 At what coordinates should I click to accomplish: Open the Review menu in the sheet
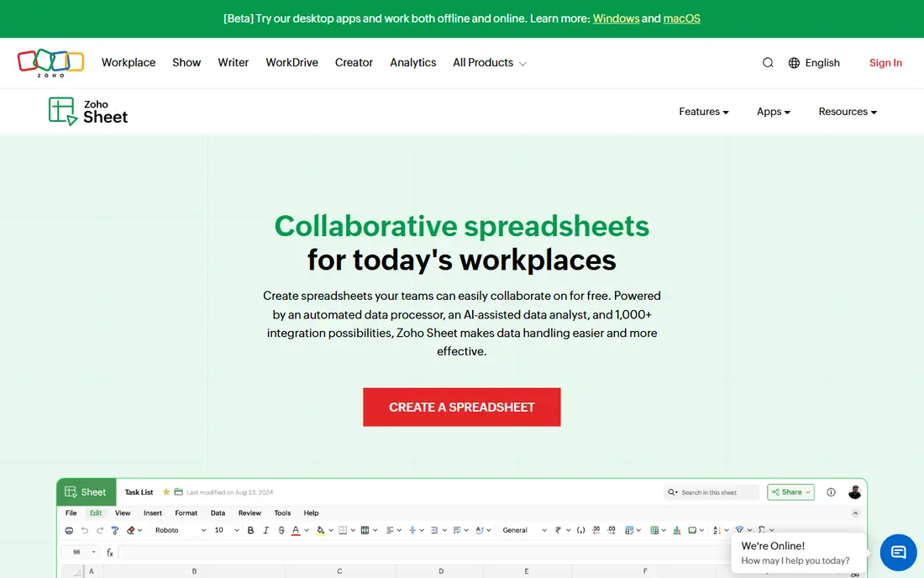249,513
